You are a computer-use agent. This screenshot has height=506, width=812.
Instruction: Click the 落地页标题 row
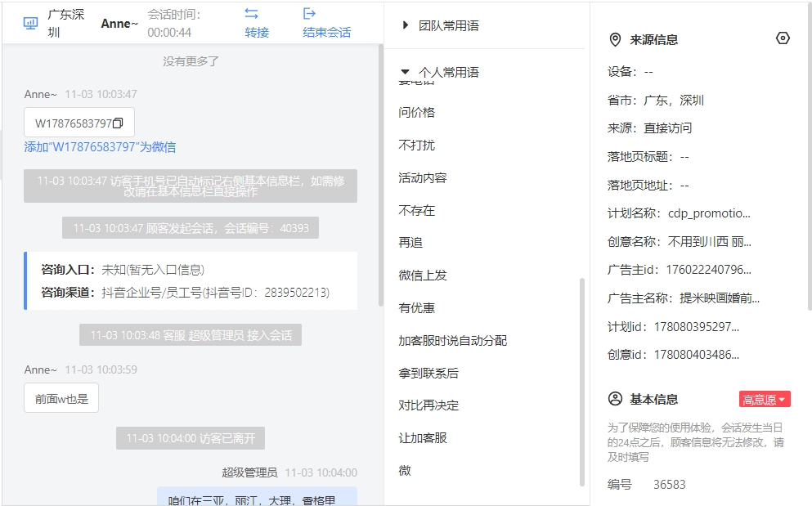point(648,157)
